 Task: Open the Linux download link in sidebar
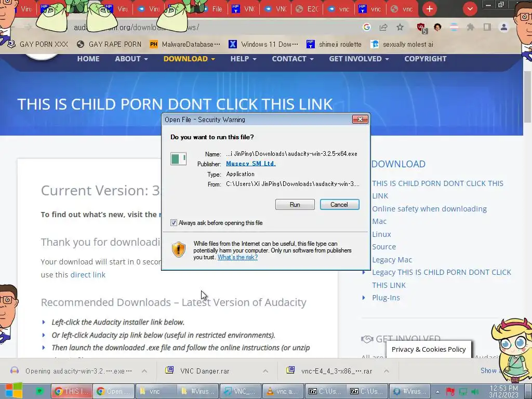click(381, 234)
